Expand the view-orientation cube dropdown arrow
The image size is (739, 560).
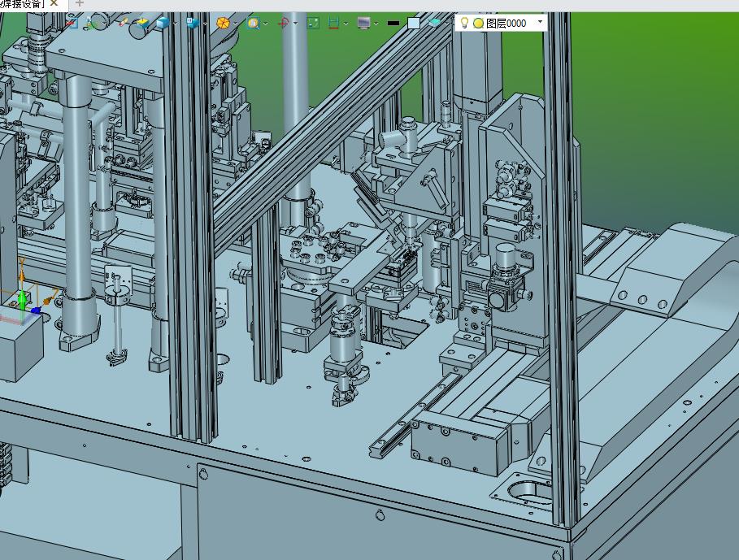[206, 23]
